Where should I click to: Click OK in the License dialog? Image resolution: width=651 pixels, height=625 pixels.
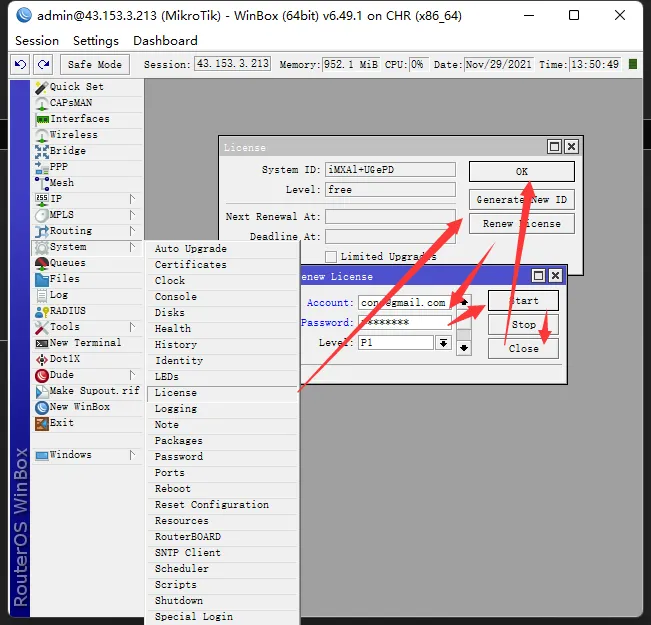click(521, 171)
